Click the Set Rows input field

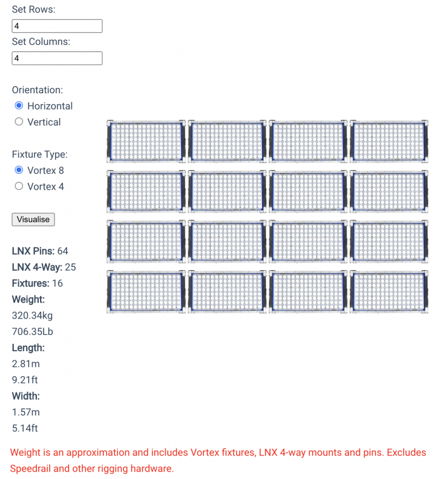pos(57,26)
